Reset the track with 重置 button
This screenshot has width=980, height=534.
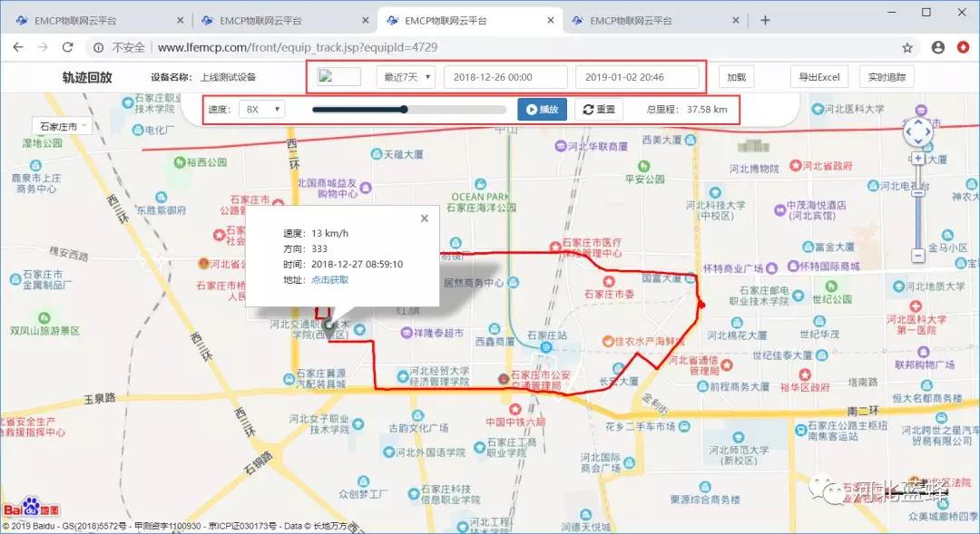(599, 110)
